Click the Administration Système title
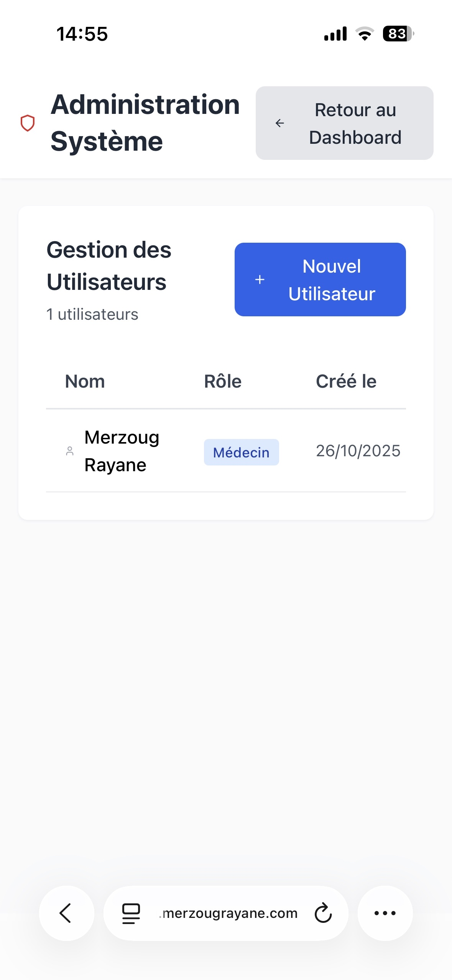Screen dimensions: 452x980 [x=145, y=123]
